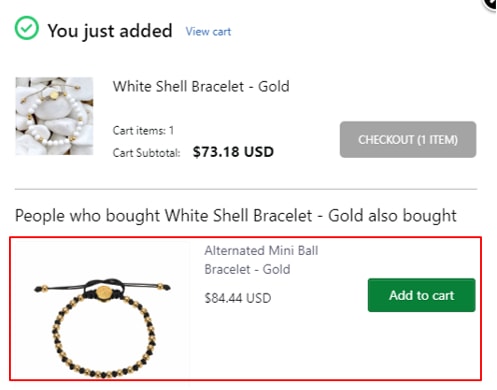View the Alternated Mini Ball Bracelet photo
Viewport: 497px width, 390px height.
(x=102, y=327)
